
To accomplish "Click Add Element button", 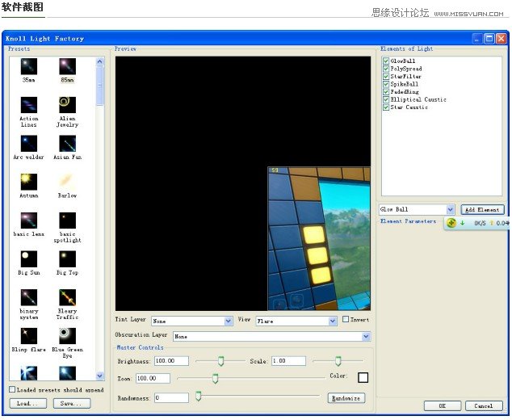I will (483, 210).
